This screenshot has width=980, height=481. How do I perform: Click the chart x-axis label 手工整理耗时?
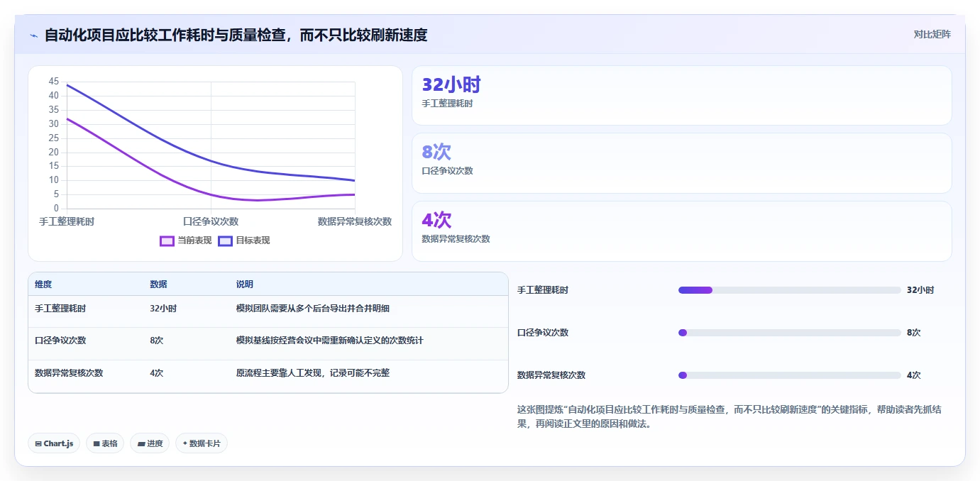click(x=67, y=221)
